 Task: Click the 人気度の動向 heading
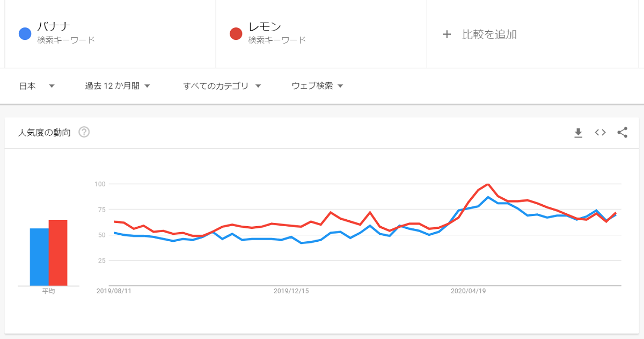click(45, 133)
